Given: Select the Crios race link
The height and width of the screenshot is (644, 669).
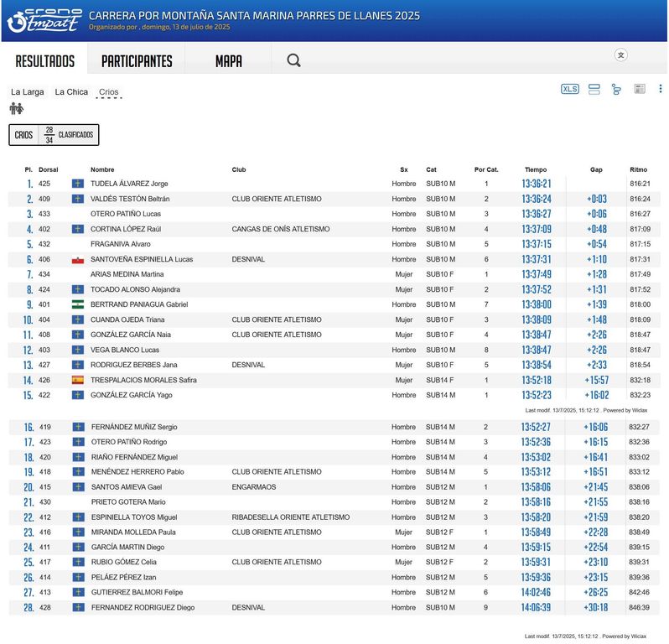Looking at the screenshot, I should tap(109, 92).
